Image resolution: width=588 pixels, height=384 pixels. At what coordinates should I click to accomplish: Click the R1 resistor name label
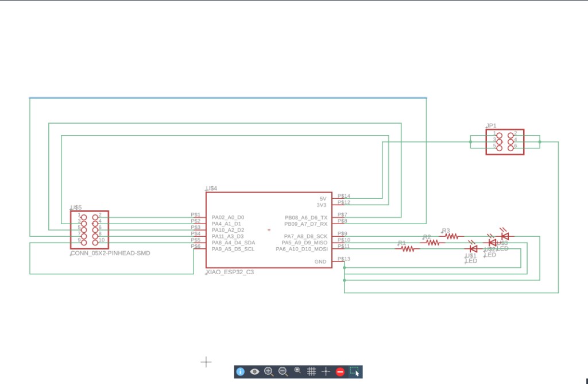tap(402, 243)
